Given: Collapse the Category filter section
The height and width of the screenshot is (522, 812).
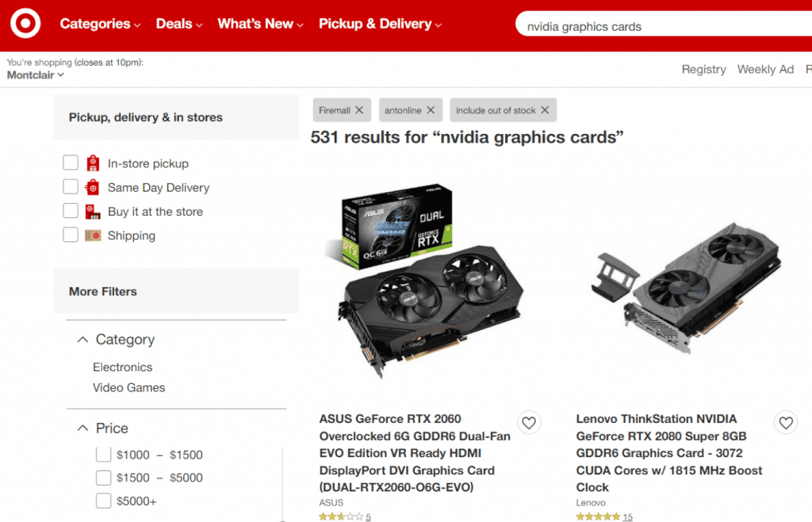Looking at the screenshot, I should click(82, 340).
